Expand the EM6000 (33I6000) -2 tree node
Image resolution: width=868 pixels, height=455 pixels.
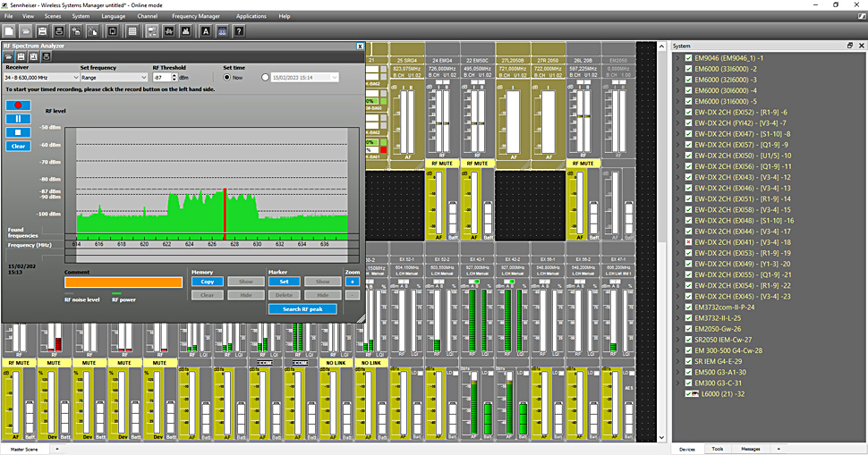click(x=677, y=69)
